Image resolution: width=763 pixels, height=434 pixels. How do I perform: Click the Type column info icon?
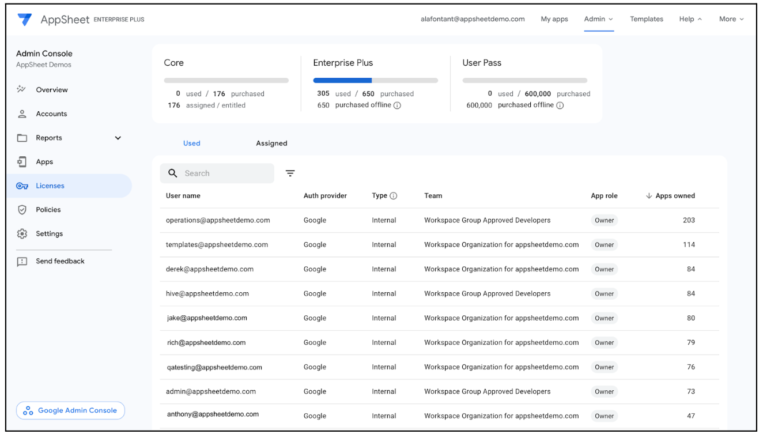(x=393, y=196)
